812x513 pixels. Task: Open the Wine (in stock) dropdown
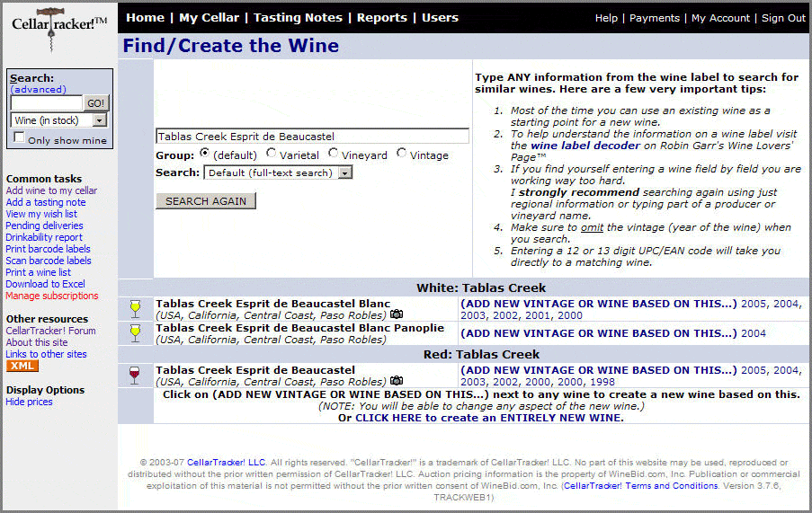(x=59, y=120)
